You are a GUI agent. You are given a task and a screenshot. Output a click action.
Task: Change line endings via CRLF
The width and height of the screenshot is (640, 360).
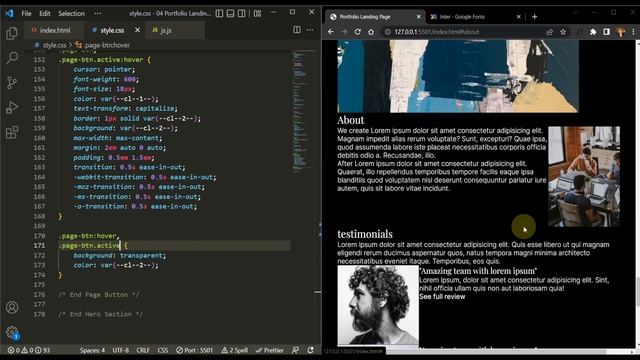(143, 350)
